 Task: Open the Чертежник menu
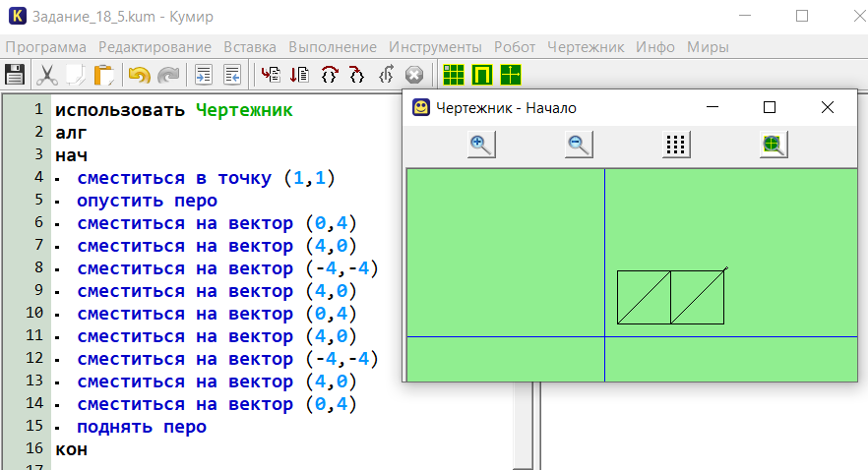pos(586,47)
